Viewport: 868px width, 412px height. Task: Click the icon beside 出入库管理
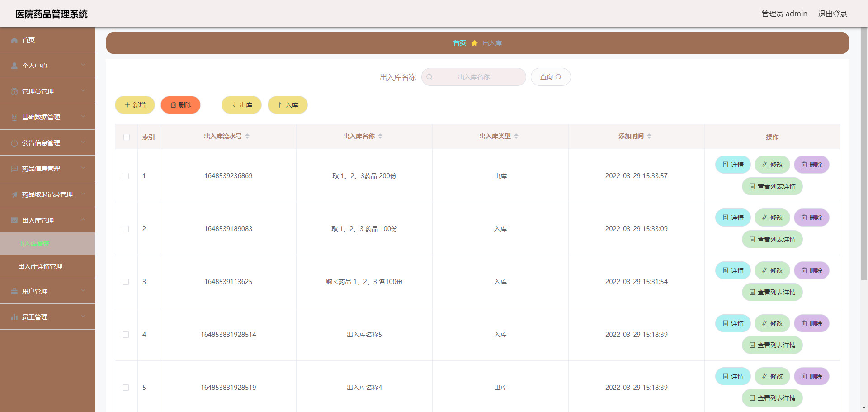14,221
